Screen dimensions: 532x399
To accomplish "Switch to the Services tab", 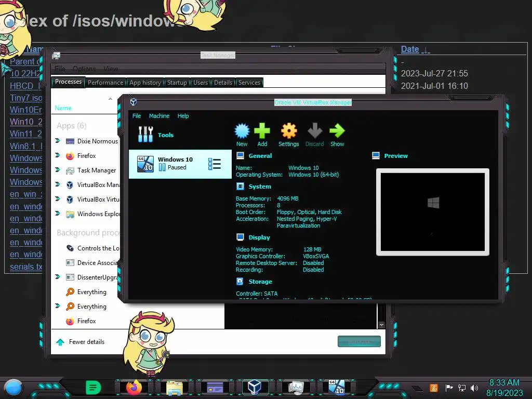I will pyautogui.click(x=249, y=83).
